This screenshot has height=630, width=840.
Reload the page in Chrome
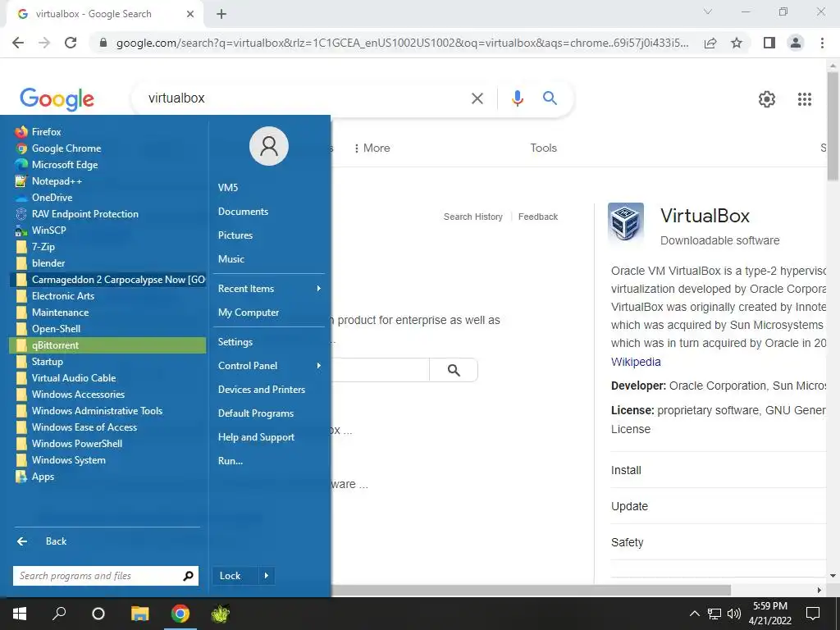(x=71, y=43)
